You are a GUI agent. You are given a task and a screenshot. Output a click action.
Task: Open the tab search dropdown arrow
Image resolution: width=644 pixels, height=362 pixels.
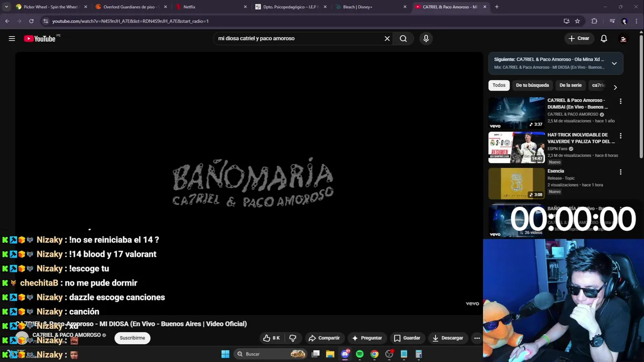(7, 7)
